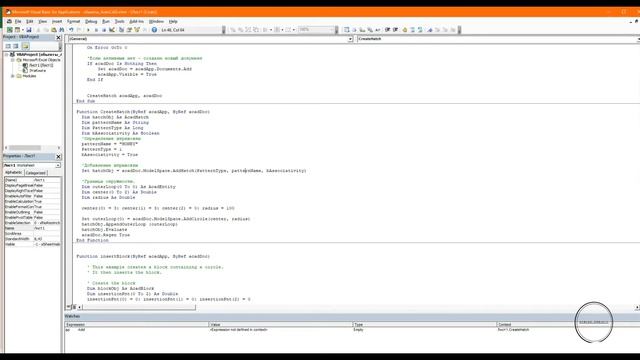This screenshot has height=360, width=640.
Task: Open Object Browser toolbar icon
Action: pyautogui.click(x=137, y=30)
